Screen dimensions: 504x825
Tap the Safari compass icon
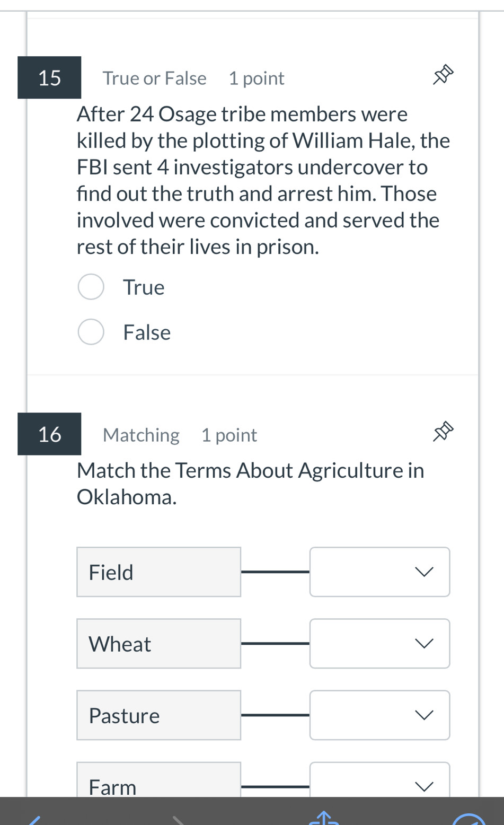coord(470,819)
